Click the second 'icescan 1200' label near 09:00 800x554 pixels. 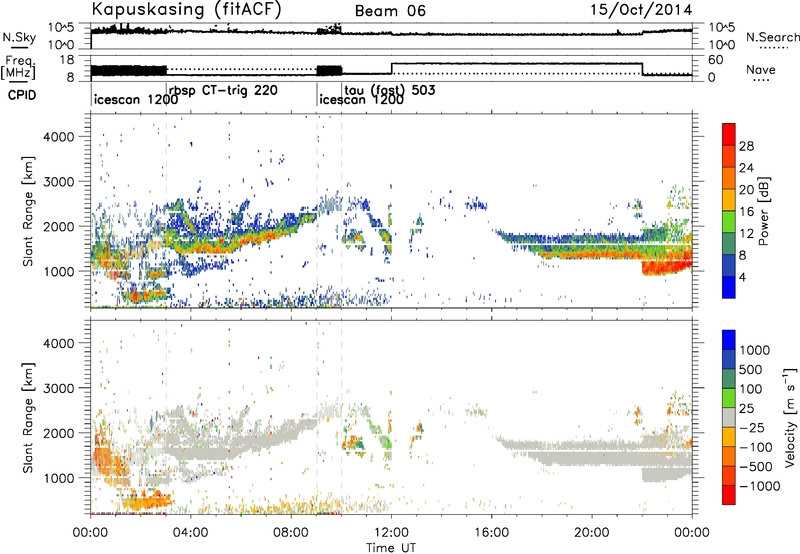[361, 99]
